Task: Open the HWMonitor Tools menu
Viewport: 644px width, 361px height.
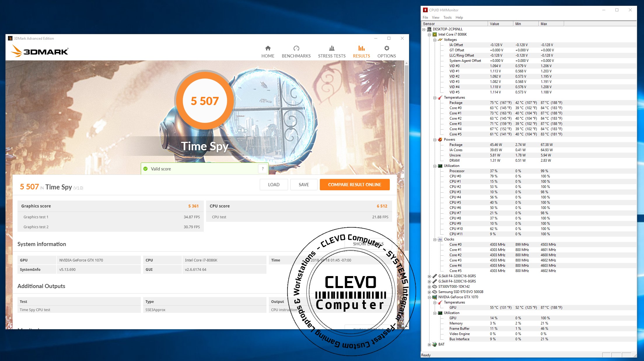Action: (447, 18)
